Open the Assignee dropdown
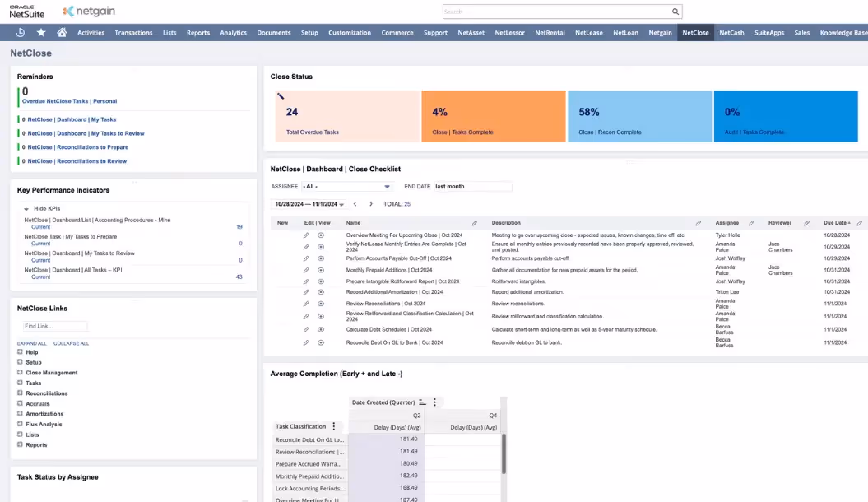The height and width of the screenshot is (502, 868). [x=346, y=187]
